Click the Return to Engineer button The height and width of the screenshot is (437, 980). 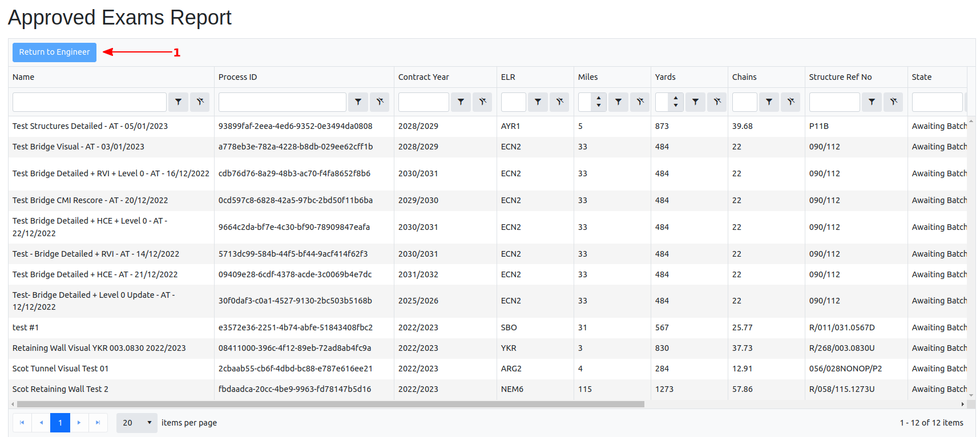click(54, 52)
